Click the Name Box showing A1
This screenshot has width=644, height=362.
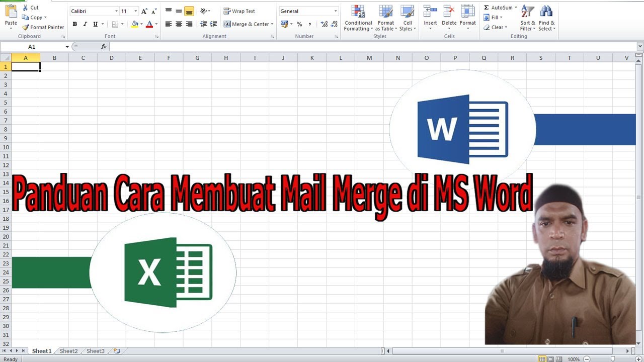tap(32, 47)
